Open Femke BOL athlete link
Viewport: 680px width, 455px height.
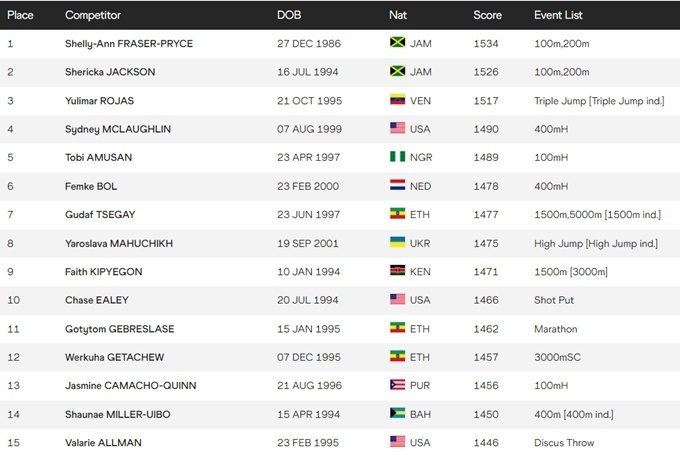[95, 186]
